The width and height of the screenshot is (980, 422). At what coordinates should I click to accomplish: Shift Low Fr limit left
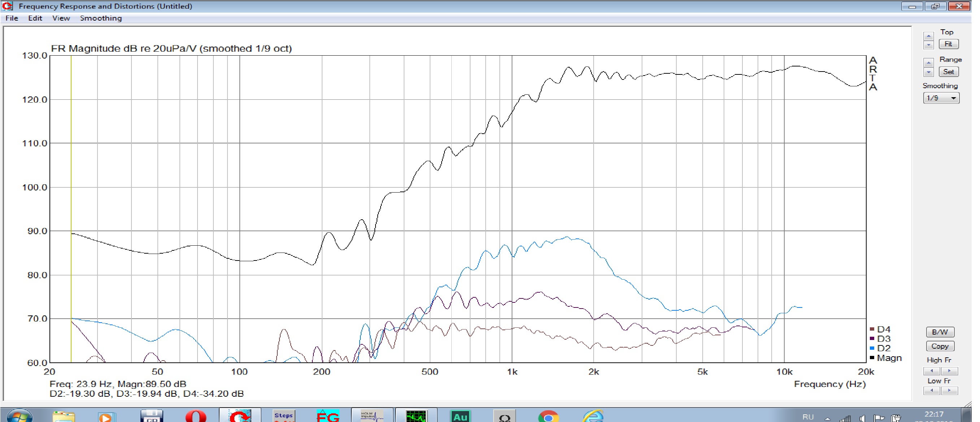[931, 391]
